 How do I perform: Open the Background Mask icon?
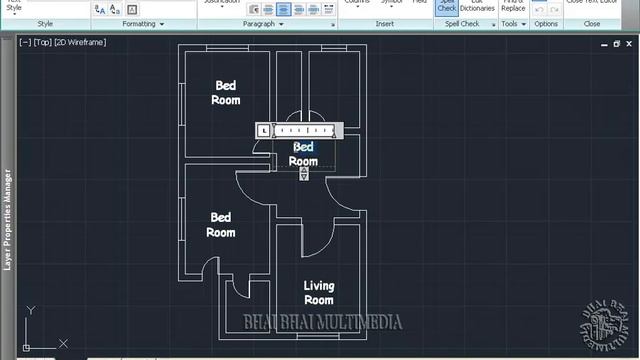[132, 9]
